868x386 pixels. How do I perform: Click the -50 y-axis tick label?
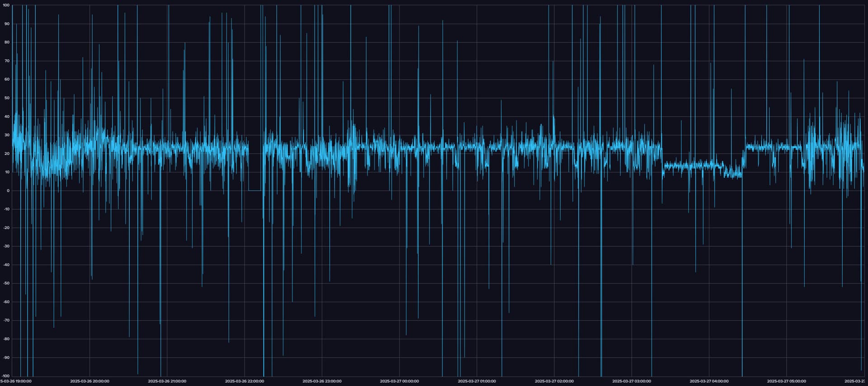click(6, 283)
